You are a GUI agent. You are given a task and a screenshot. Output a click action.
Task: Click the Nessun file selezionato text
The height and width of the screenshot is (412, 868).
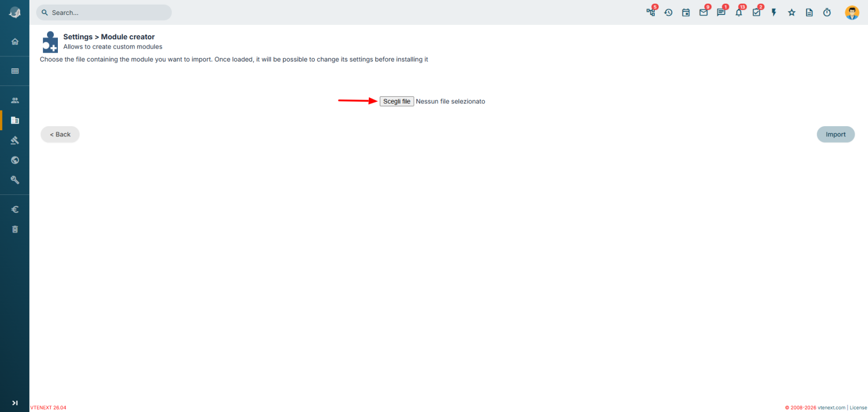pos(451,101)
